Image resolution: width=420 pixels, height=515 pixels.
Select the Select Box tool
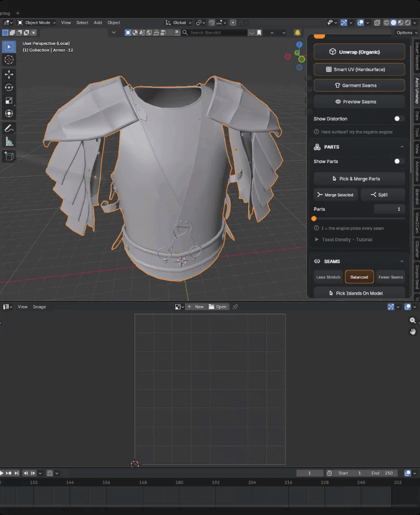coord(9,47)
